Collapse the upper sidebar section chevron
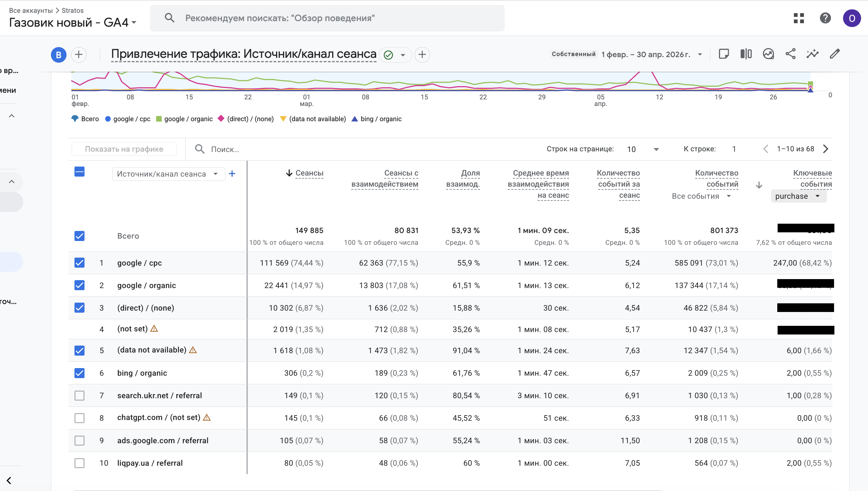Viewport: 868px width, 491px height. (11, 116)
